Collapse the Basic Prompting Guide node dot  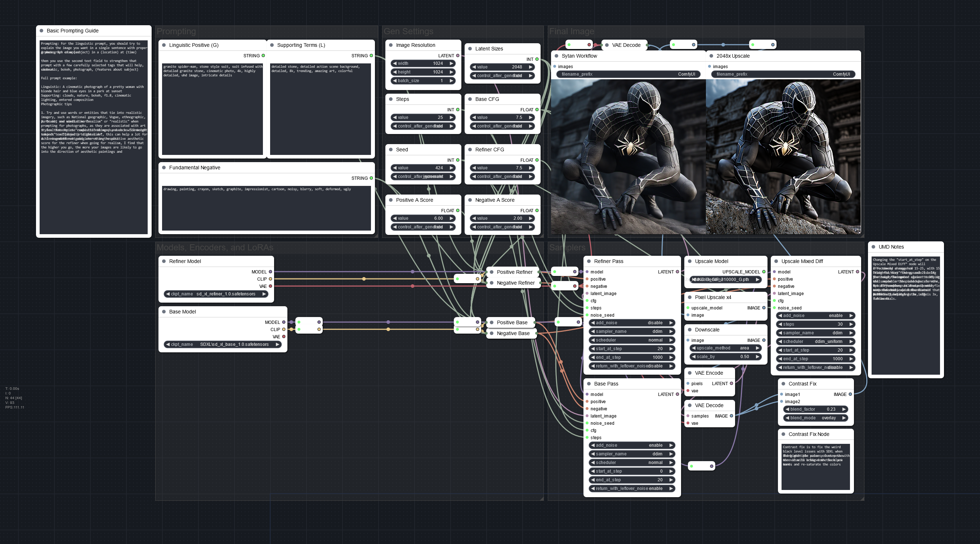click(x=41, y=31)
